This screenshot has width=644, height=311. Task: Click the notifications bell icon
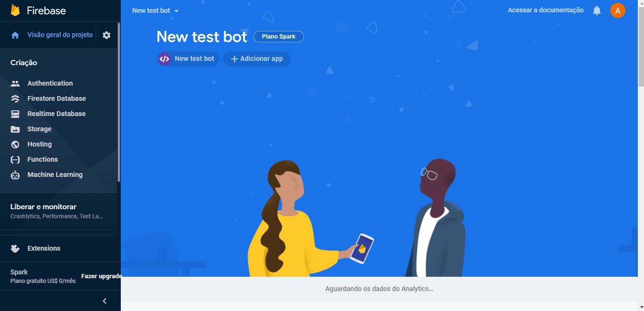[x=597, y=10]
